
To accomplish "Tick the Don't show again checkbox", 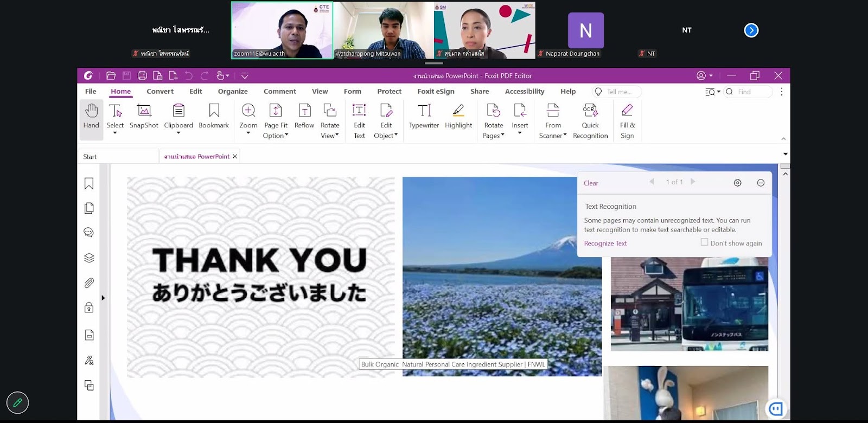I will 704,242.
